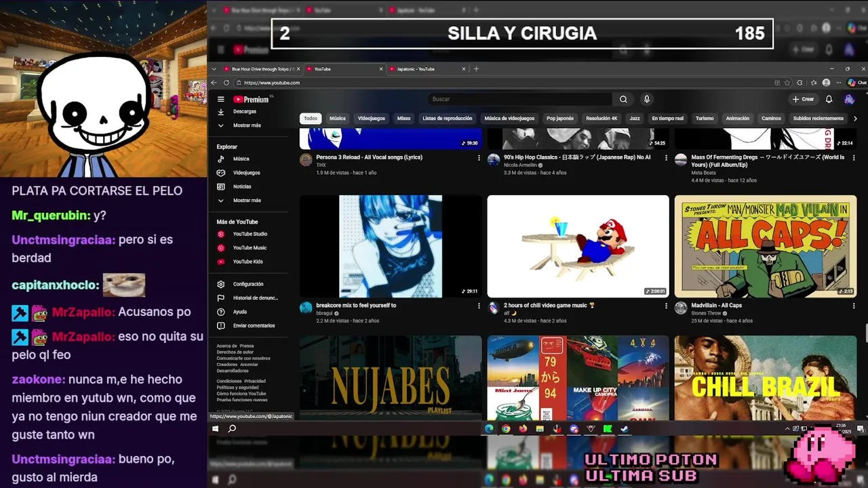Screen dimensions: 868x488
Task: Switch to Japatonic - YouTube browser tab
Action: pyautogui.click(x=428, y=68)
